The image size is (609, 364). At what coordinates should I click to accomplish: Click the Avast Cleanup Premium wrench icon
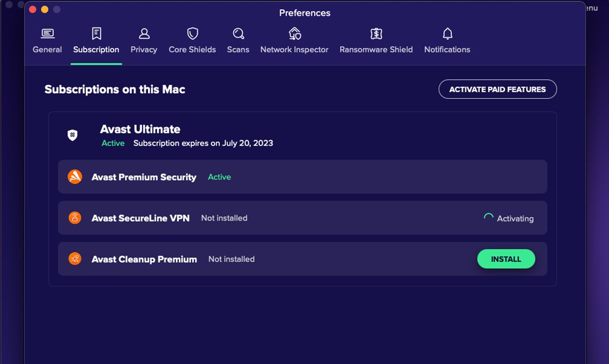75,259
